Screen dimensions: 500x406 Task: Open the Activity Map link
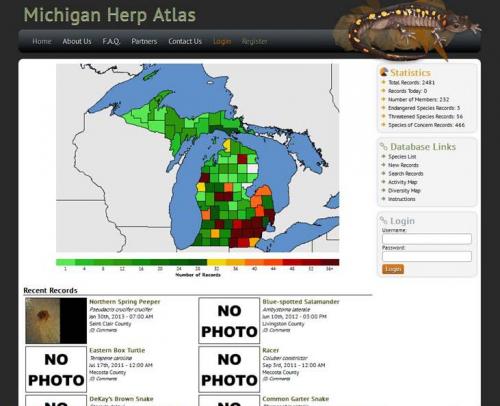[403, 182]
